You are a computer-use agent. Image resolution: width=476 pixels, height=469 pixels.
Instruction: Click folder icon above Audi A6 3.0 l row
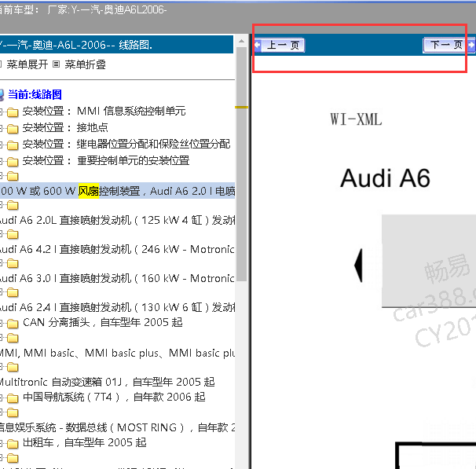pyautogui.click(x=13, y=263)
